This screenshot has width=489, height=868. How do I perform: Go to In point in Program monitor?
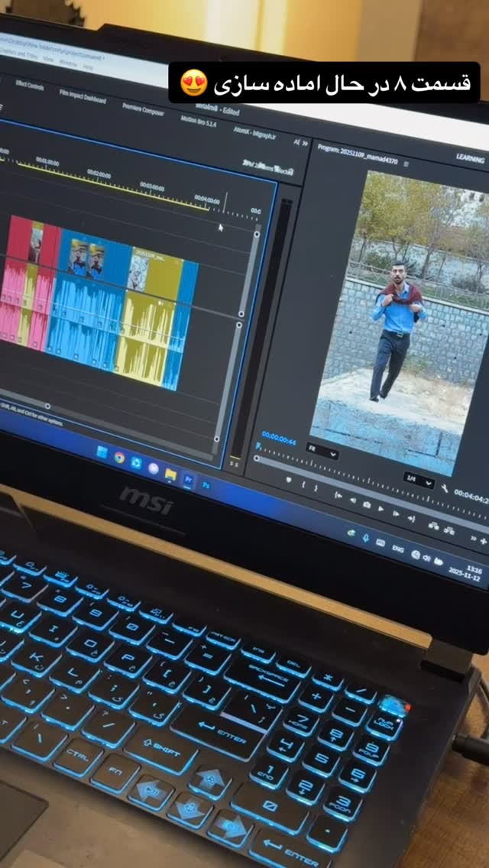click(x=338, y=494)
